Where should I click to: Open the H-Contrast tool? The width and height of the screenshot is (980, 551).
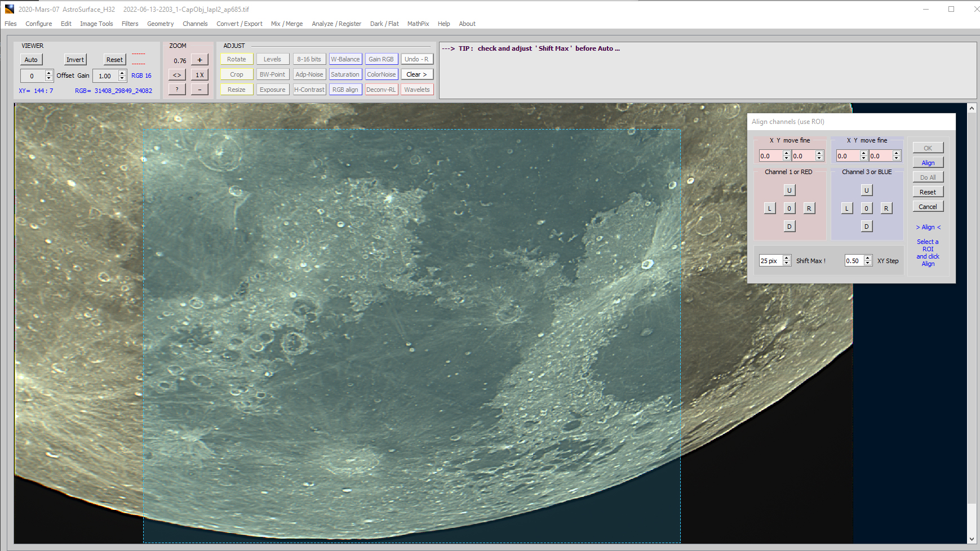coord(309,90)
